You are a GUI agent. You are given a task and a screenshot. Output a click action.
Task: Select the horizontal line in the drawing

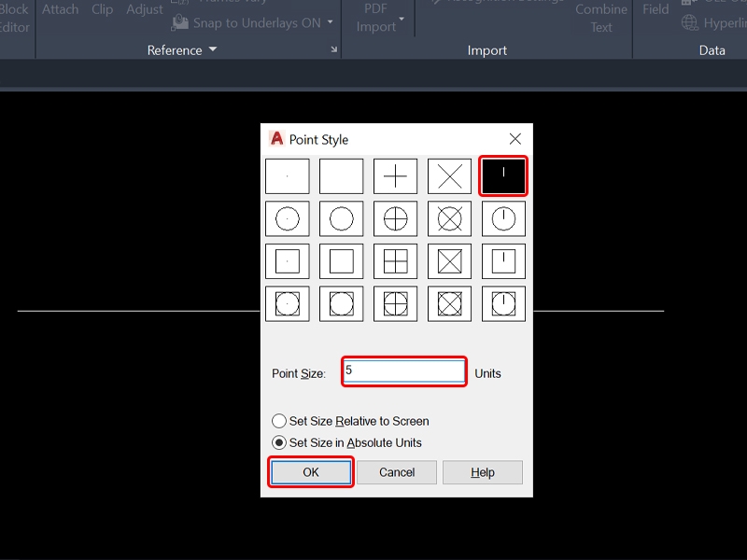[x=138, y=311]
